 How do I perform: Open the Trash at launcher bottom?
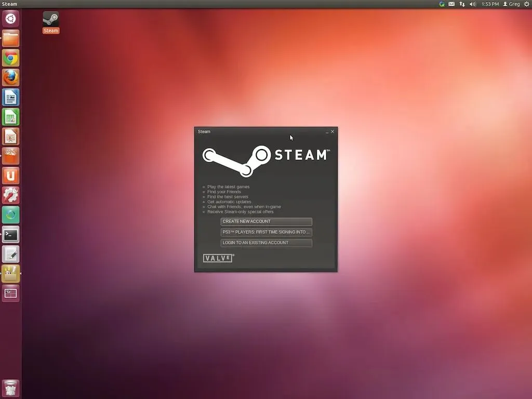tap(10, 388)
